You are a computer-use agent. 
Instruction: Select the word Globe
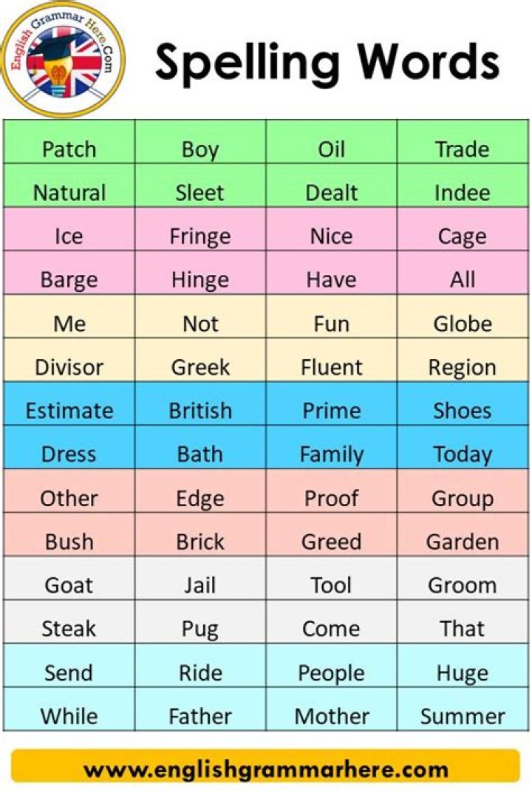(463, 324)
